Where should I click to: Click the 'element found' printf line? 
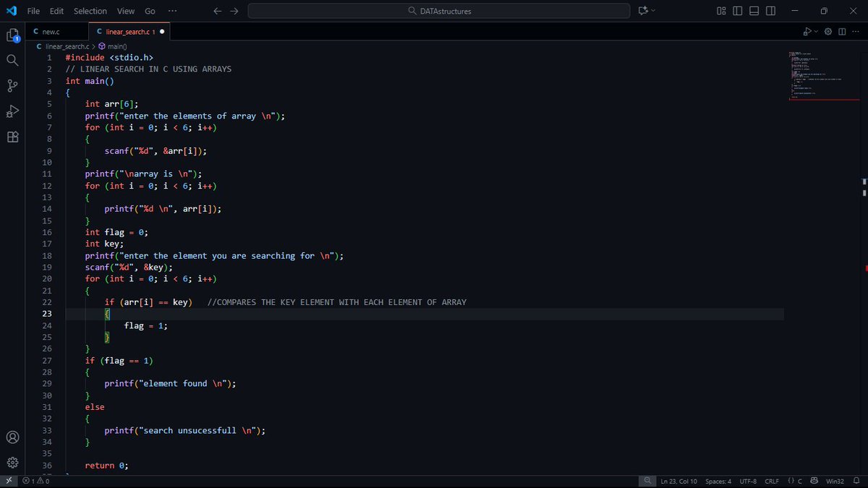coord(170,384)
